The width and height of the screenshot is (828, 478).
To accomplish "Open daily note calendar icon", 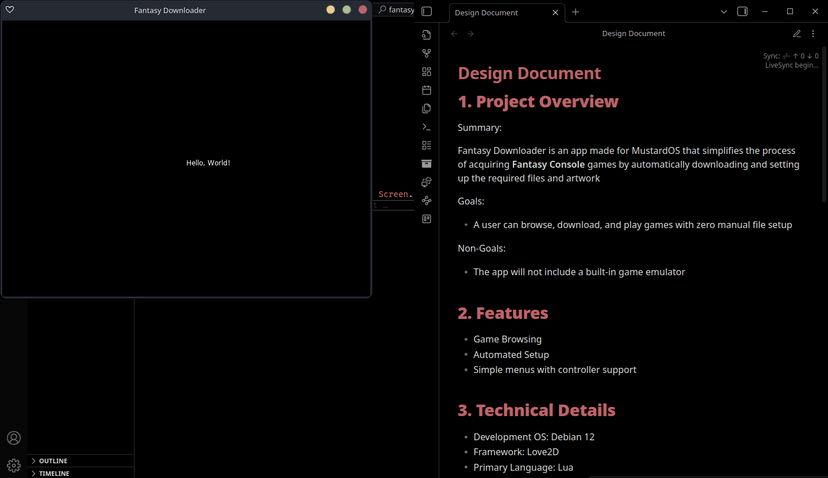I will 426,90.
